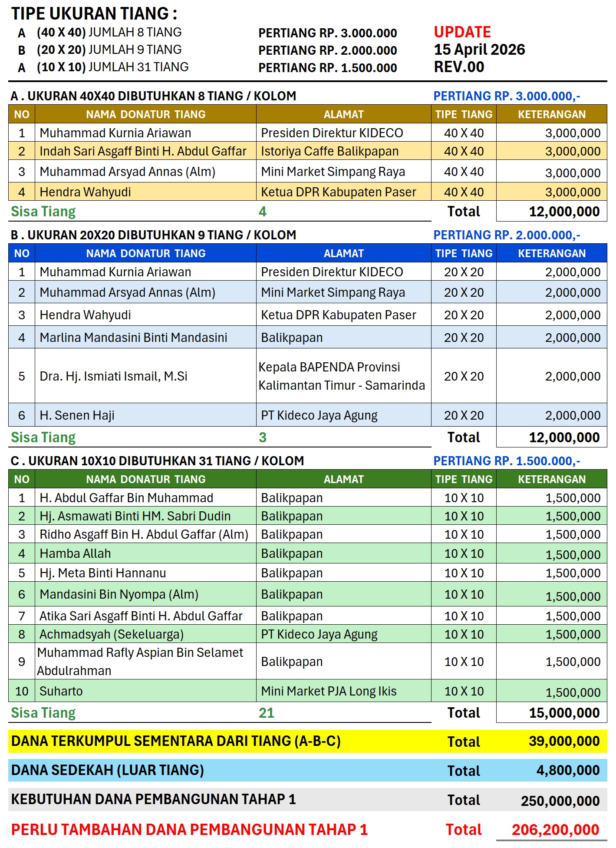Click Kepala BAPENDA Provinsi Kalimantan Timur address cell
Screen dimensions: 616x848
(x=342, y=376)
